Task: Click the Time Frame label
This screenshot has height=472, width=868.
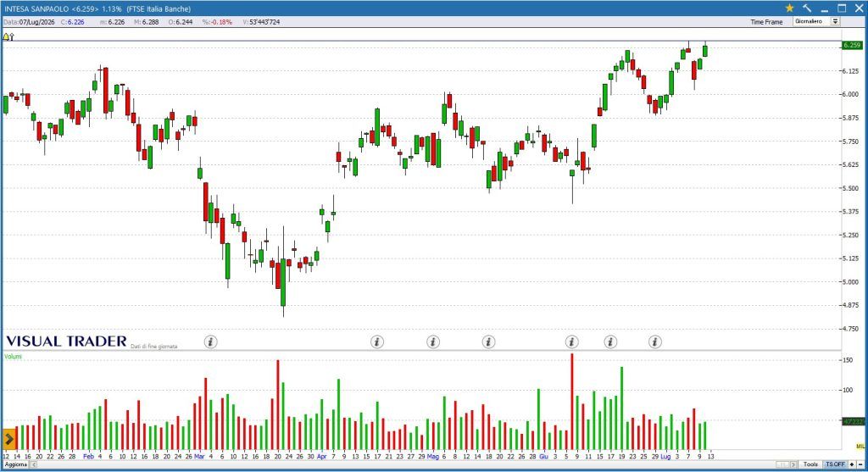Action: tap(766, 22)
